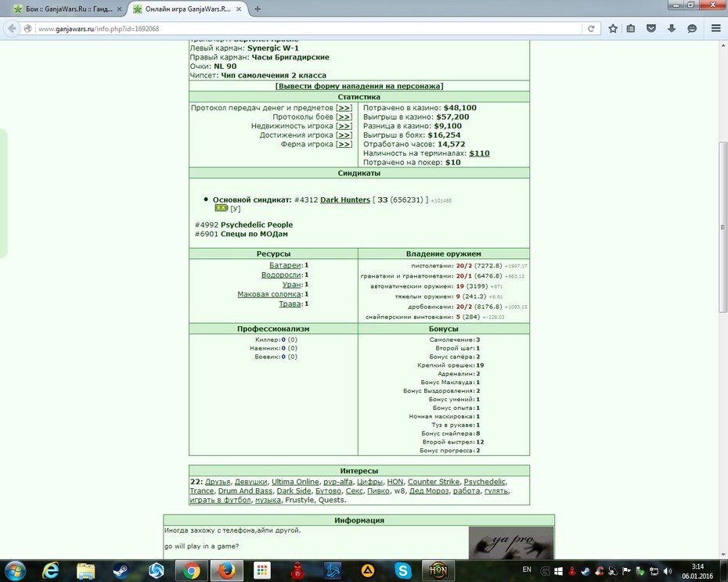Viewport: 728px width, 582px height.
Task: Open HON game from the taskbar
Action: 438,570
